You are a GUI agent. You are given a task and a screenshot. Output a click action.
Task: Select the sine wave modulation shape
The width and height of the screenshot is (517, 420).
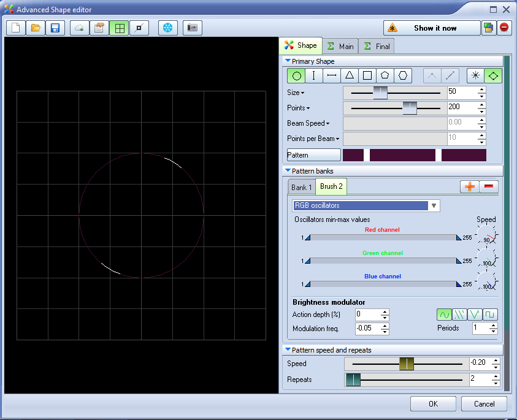(x=444, y=315)
